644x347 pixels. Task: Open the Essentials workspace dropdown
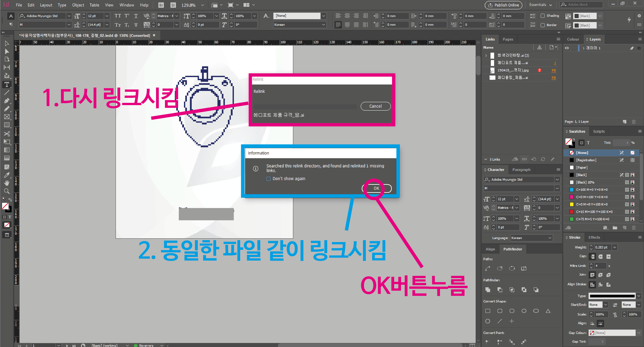click(540, 5)
